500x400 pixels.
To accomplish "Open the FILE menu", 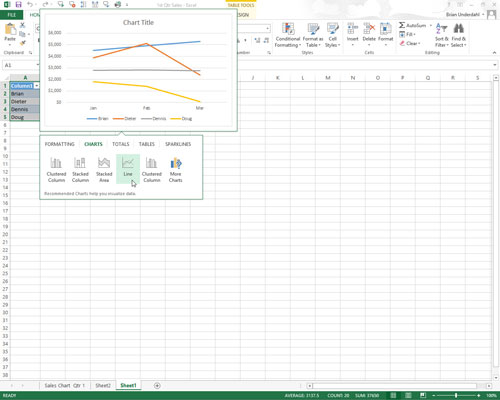I will (x=12, y=15).
